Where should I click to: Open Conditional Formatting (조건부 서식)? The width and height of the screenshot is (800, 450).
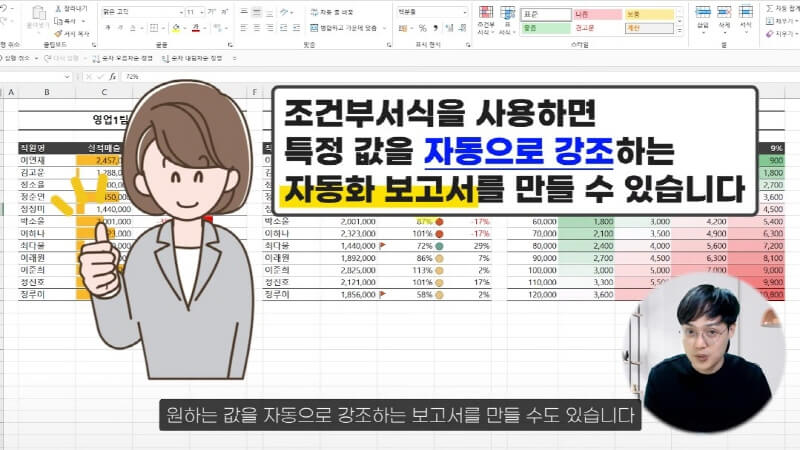(x=486, y=20)
